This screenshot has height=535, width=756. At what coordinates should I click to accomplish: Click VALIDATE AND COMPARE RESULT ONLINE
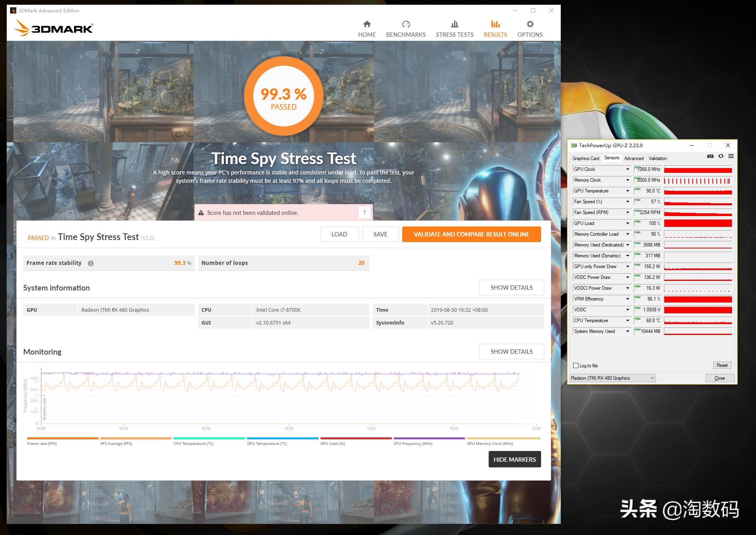(471, 234)
